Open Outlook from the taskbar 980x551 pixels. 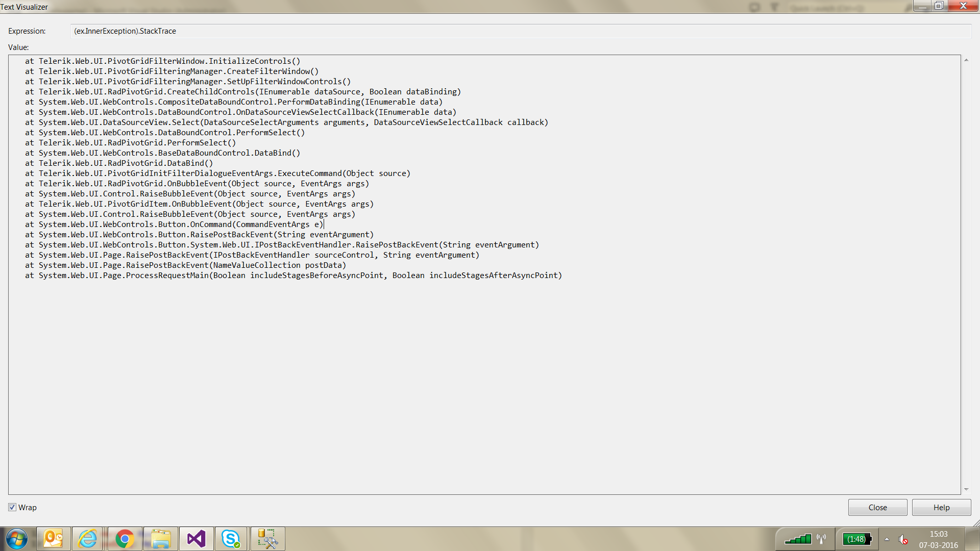54,539
